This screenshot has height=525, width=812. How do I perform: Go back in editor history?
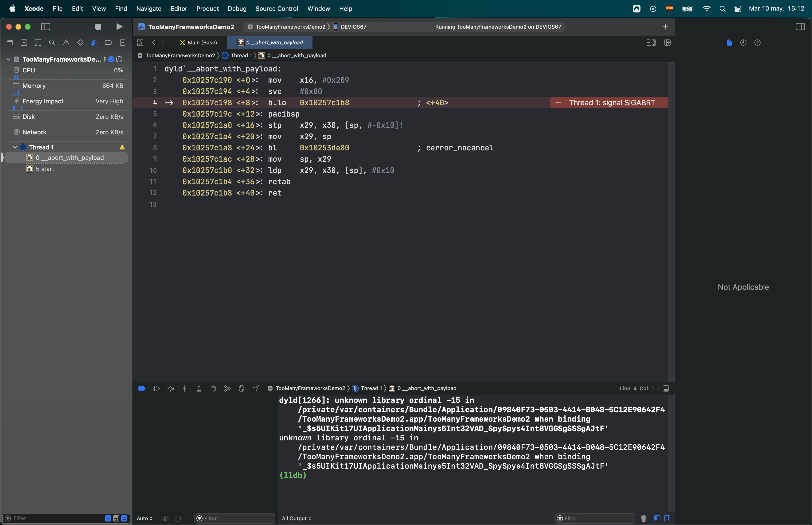click(x=154, y=43)
